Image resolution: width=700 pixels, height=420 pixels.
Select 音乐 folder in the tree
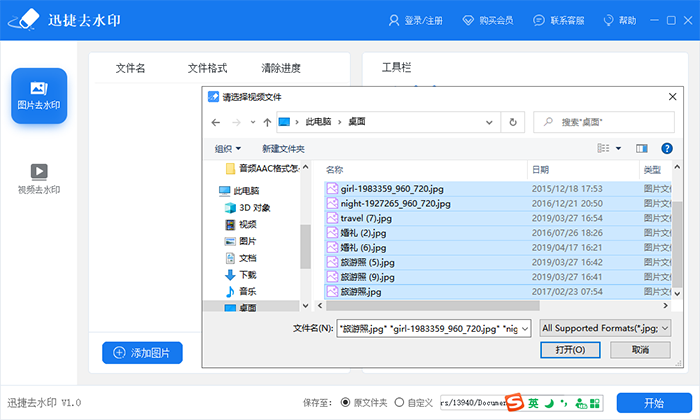coord(241,292)
